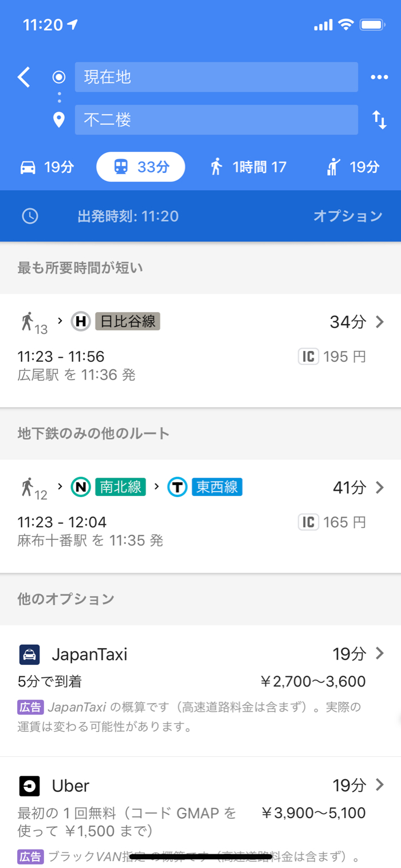Switch to driving mode 19分 tab
Screen dimensions: 401x868
pyautogui.click(x=47, y=167)
